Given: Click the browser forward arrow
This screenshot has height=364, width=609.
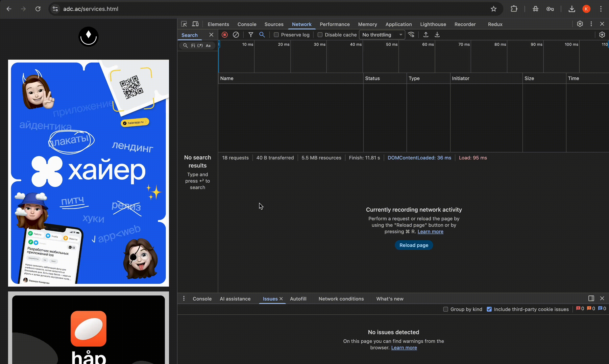Looking at the screenshot, I should tap(23, 9).
